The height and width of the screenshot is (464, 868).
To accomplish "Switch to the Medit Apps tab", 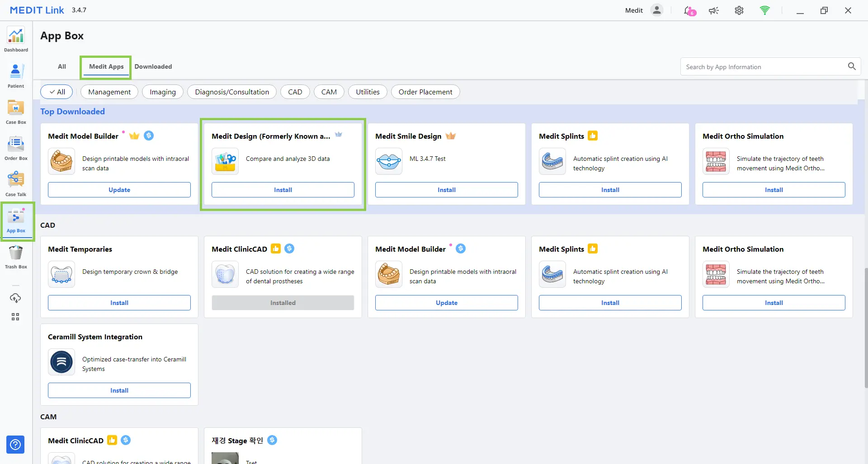I will click(x=106, y=66).
